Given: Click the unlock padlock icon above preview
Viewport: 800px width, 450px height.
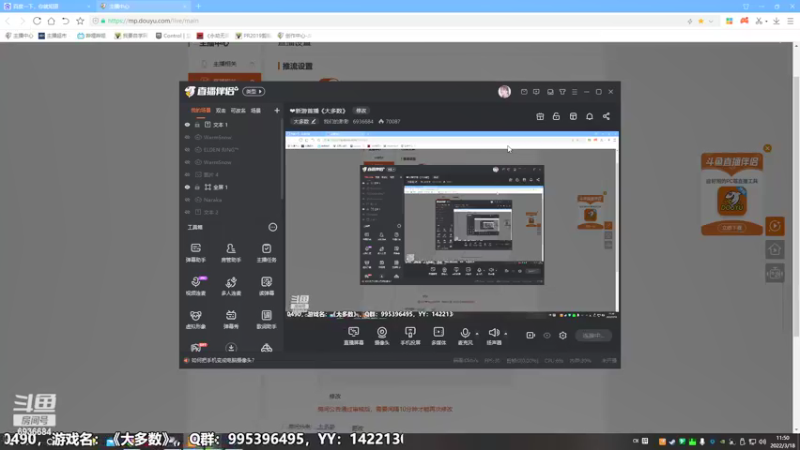Looking at the screenshot, I should click(556, 116).
